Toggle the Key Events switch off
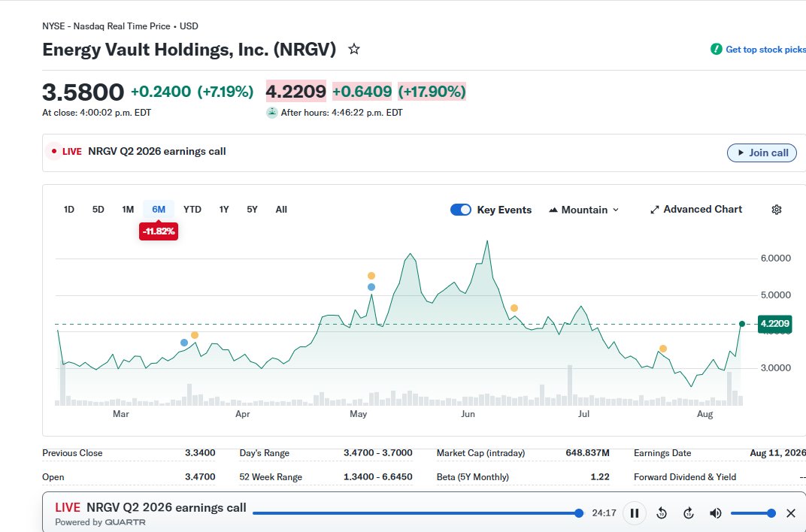This screenshot has width=806, height=532. click(461, 210)
